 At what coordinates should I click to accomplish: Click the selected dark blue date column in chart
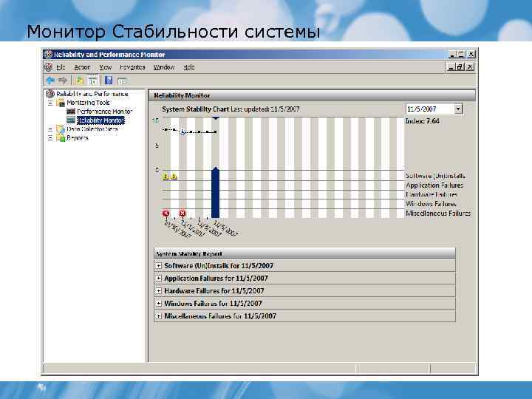[x=215, y=194]
